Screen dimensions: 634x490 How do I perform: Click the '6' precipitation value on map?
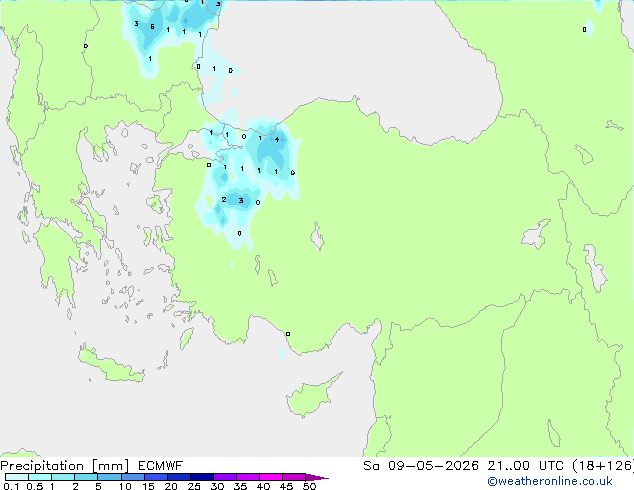(152, 27)
